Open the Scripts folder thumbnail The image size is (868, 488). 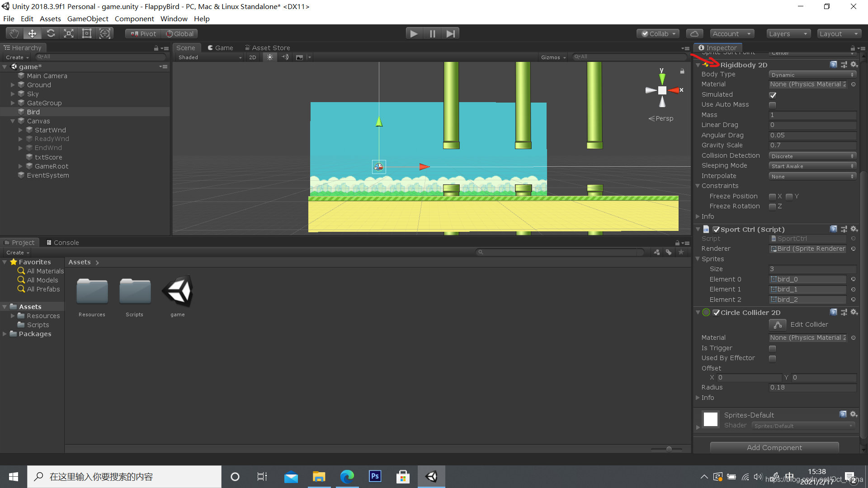pos(135,291)
